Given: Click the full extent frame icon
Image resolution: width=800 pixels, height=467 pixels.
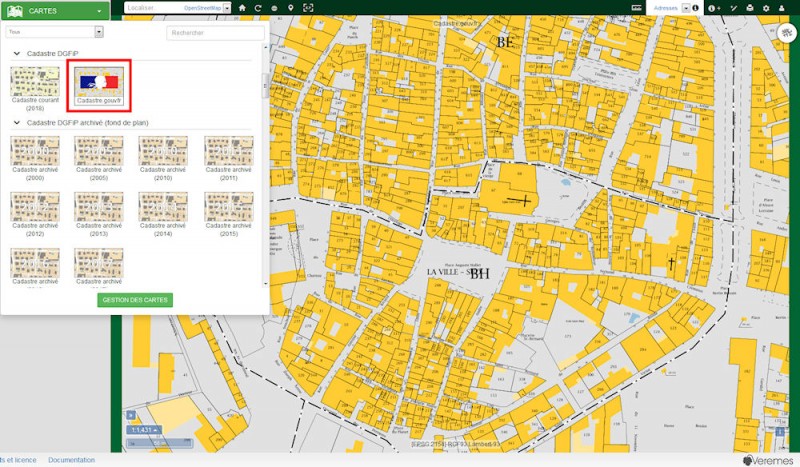Looking at the screenshot, I should pos(308,7).
